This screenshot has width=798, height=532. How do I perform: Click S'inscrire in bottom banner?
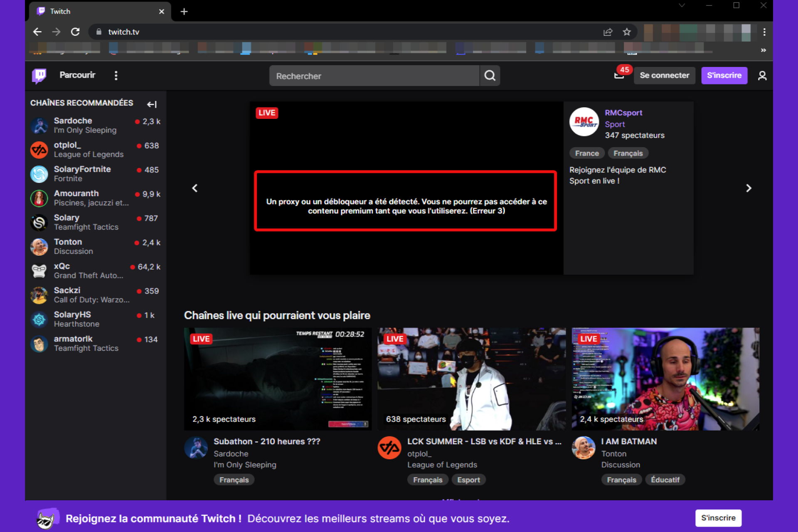tap(718, 518)
